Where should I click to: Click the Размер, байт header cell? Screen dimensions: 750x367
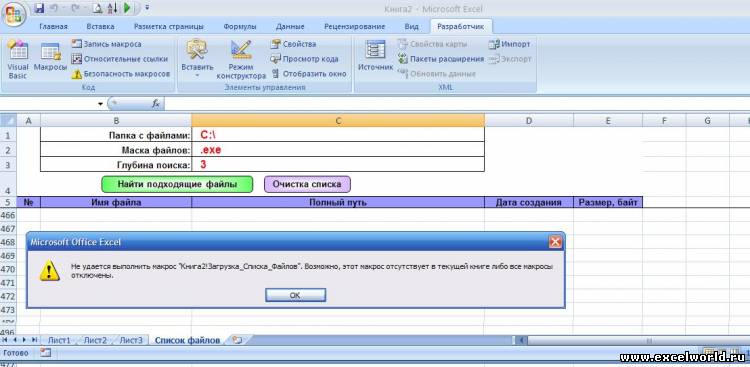click(x=607, y=202)
